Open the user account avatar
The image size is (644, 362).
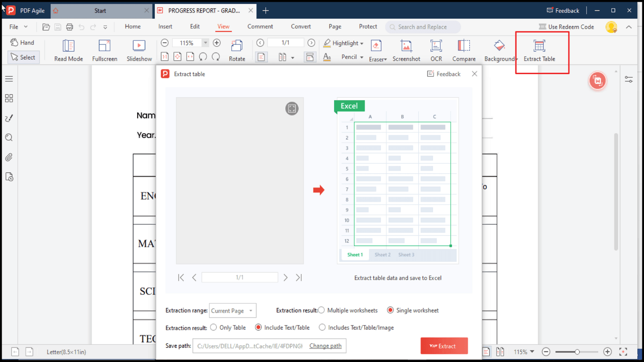[x=611, y=27]
